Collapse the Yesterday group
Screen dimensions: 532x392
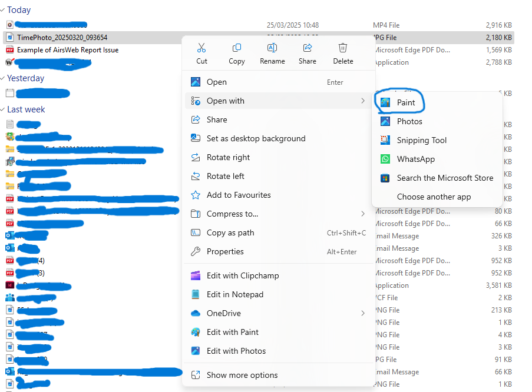tap(2, 78)
